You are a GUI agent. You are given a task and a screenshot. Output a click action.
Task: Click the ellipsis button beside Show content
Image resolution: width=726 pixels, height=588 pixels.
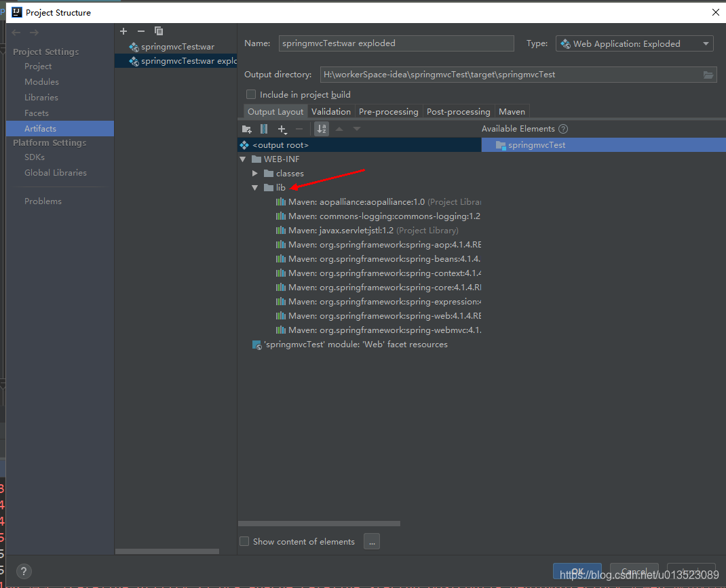tap(372, 541)
